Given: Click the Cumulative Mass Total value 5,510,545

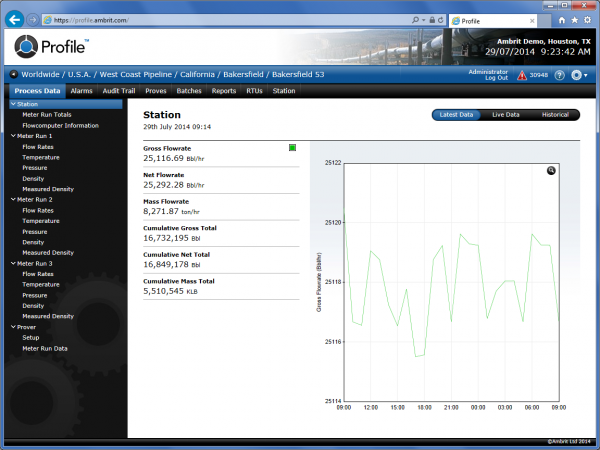Looking at the screenshot, I should point(163,291).
